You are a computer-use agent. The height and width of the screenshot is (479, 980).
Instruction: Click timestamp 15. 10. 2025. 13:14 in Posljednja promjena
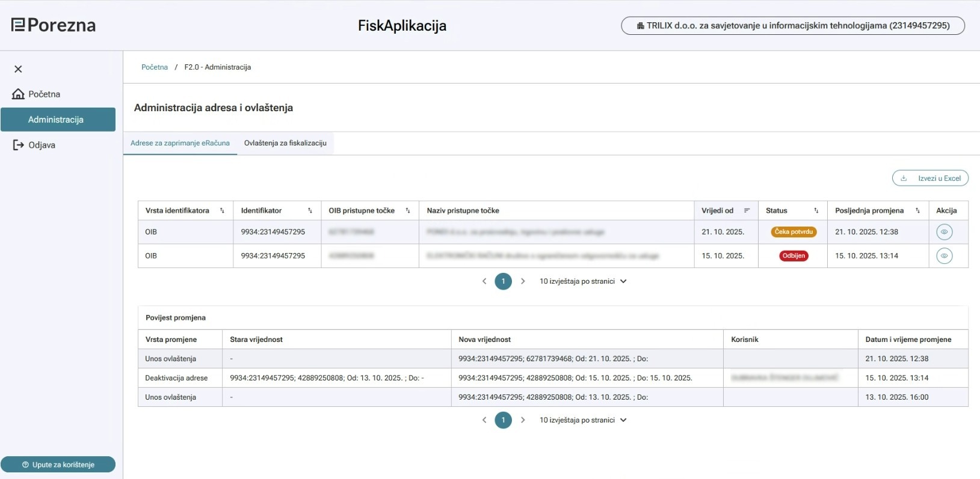pos(866,256)
